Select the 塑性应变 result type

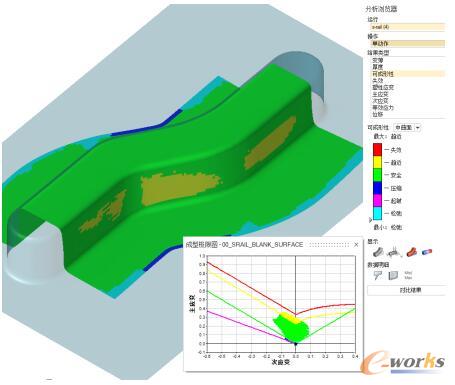click(x=383, y=87)
